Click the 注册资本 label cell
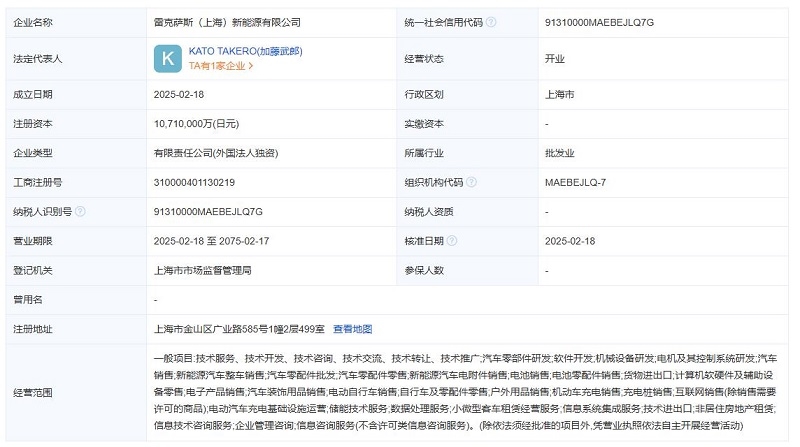Viewport: 800px width, 447px height. (x=76, y=123)
